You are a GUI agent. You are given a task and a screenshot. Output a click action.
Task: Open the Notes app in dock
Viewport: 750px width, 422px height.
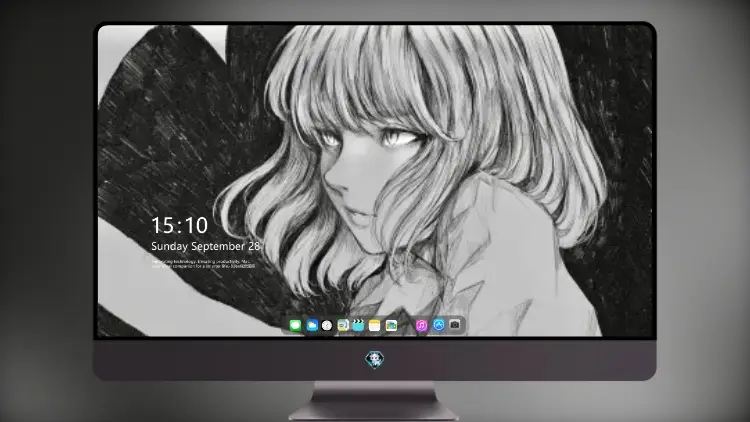pos(375,325)
